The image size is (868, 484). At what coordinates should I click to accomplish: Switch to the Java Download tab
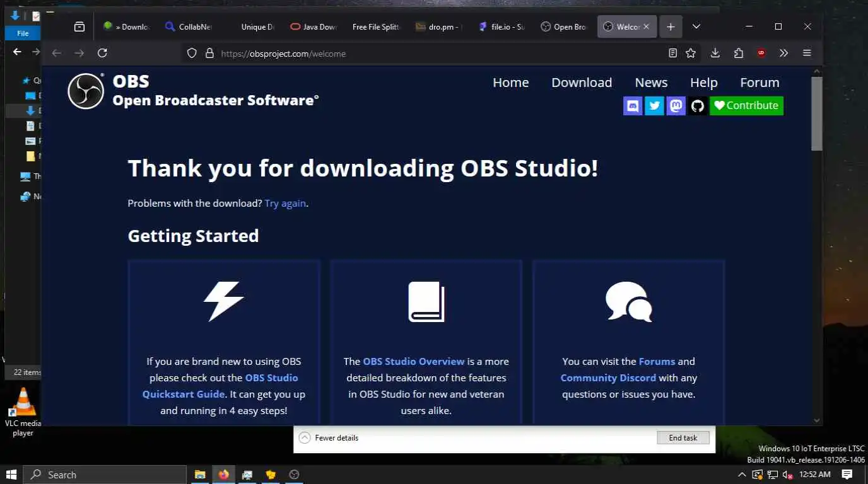click(314, 26)
